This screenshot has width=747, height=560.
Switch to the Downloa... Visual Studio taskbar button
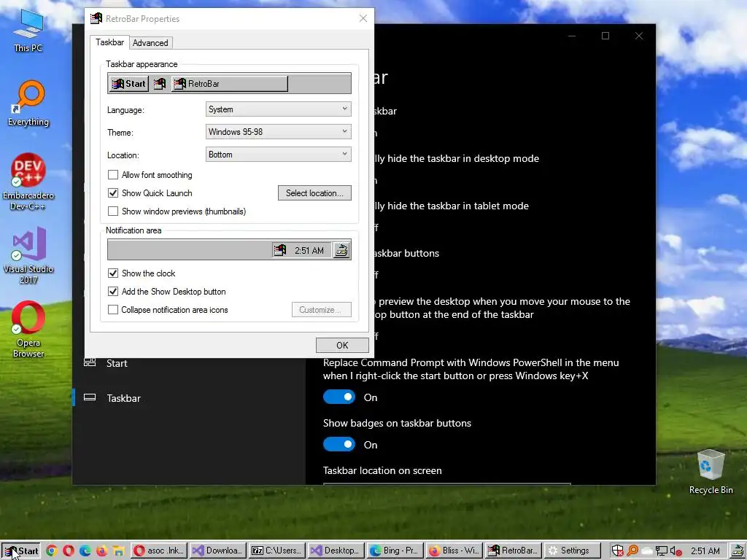(217, 551)
